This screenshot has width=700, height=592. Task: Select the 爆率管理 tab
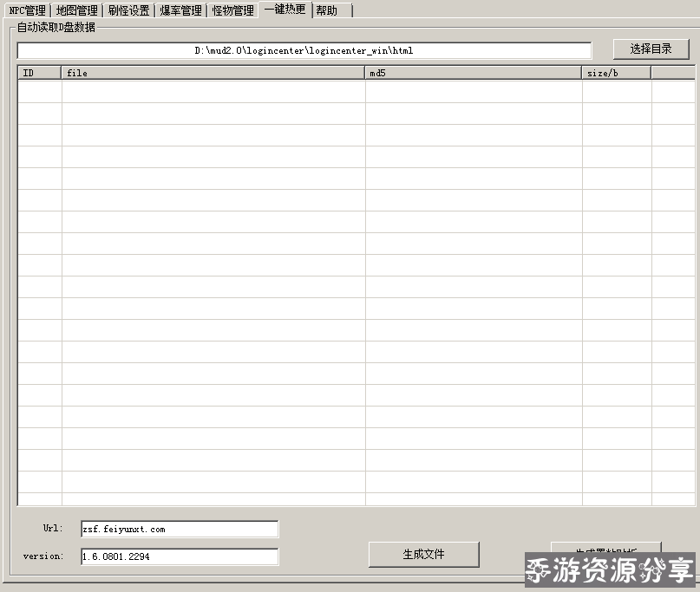coord(180,10)
